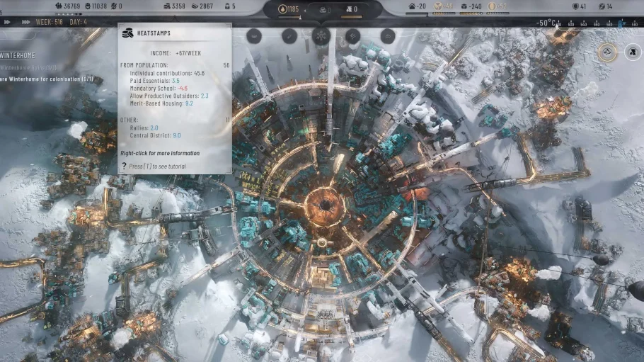644x362 pixels.
Task: Open the trust shield indicator showing 41
Action: [x=579, y=6]
